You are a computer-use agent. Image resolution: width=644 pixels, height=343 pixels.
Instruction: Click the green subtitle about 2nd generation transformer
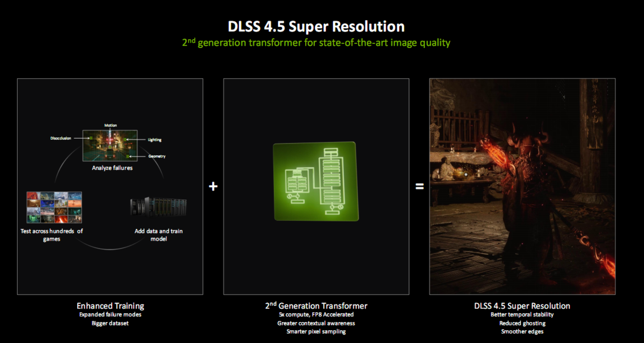(316, 43)
